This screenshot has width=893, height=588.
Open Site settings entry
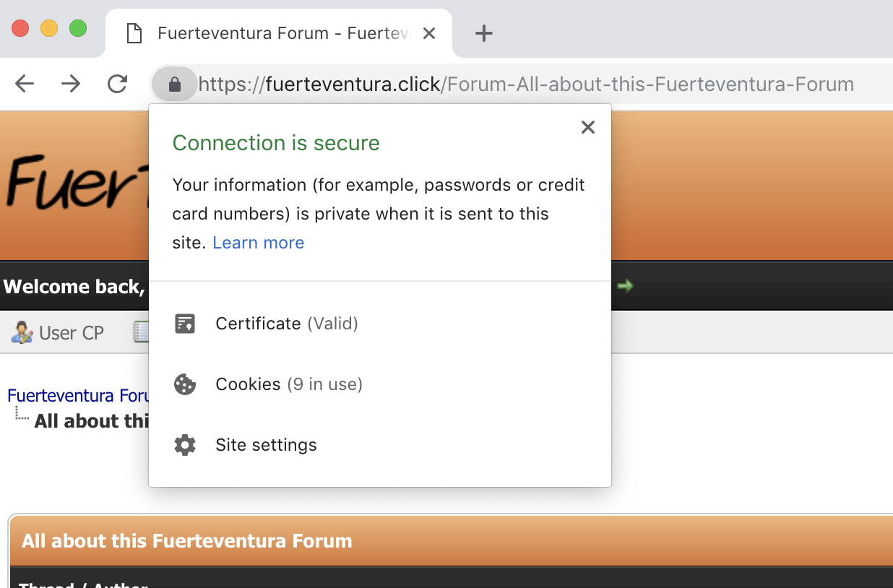pyautogui.click(x=266, y=445)
